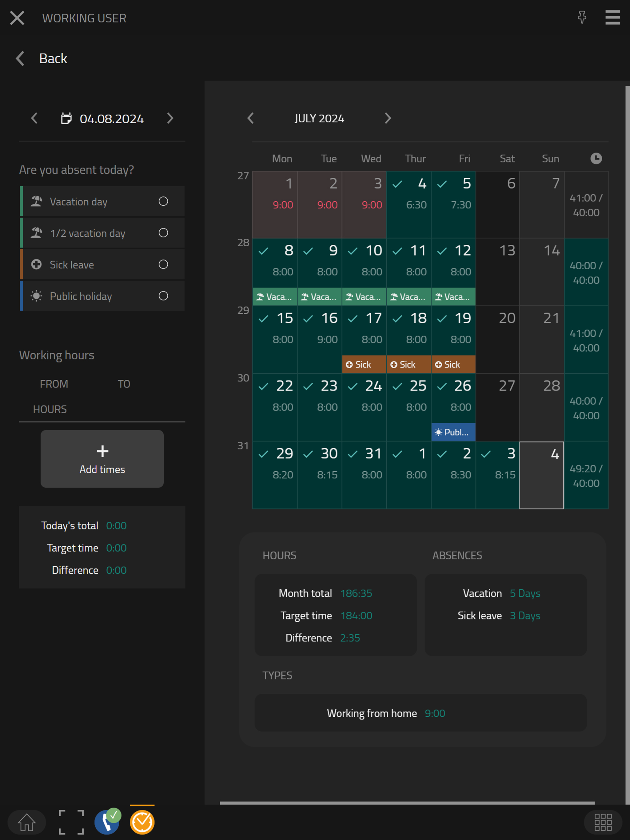Click Vacation 5 Days absence entry
Image resolution: width=630 pixels, height=840 pixels.
501,593
